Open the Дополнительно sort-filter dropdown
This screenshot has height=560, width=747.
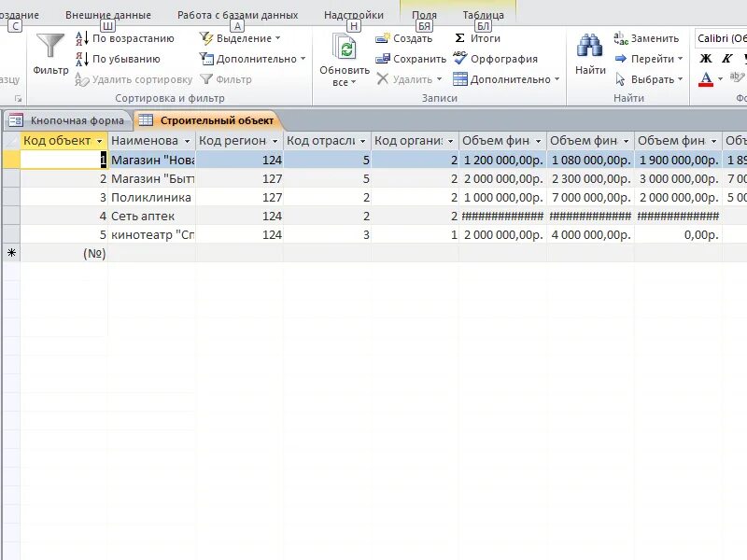point(252,59)
